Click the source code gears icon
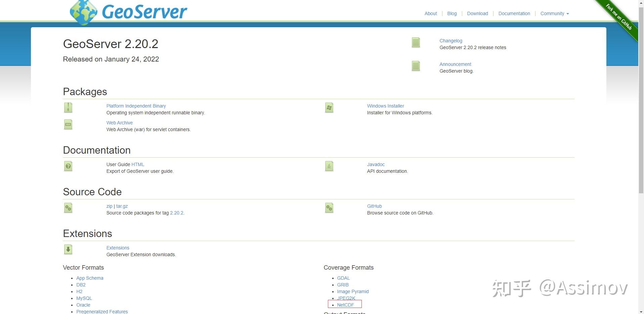Image resolution: width=644 pixels, height=314 pixels. [x=68, y=208]
